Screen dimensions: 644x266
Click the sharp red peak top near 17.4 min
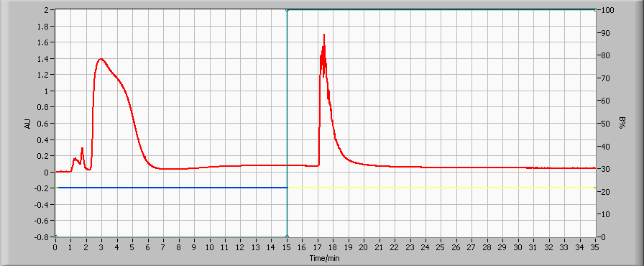coord(324,35)
